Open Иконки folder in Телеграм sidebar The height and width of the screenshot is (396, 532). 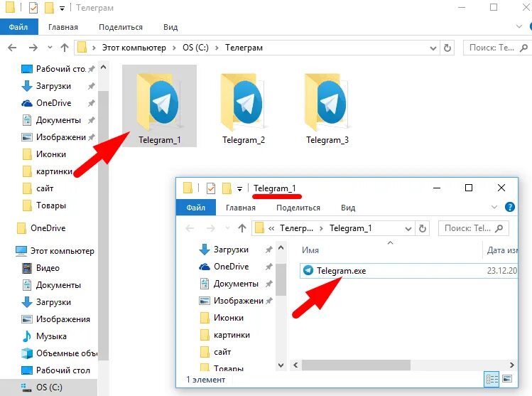click(44, 154)
